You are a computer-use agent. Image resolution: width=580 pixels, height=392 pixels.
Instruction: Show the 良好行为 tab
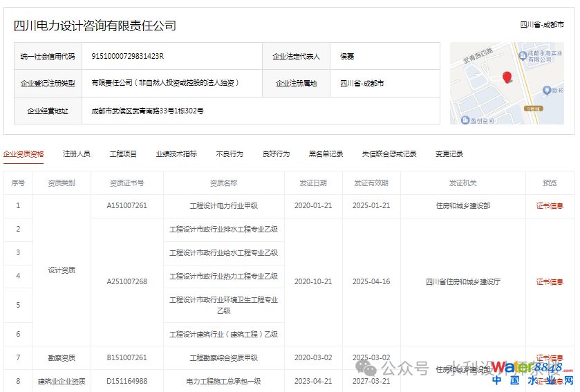pyautogui.click(x=276, y=153)
